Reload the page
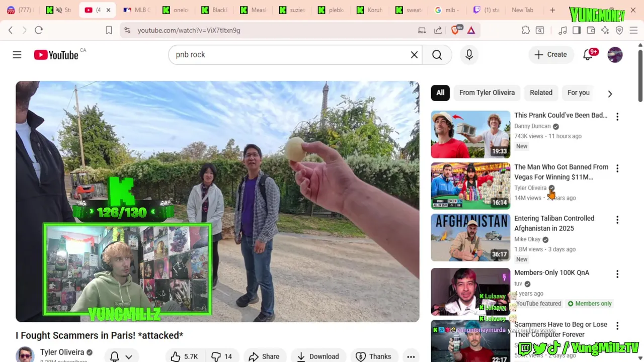Viewport: 644px width, 362px height. tap(39, 30)
